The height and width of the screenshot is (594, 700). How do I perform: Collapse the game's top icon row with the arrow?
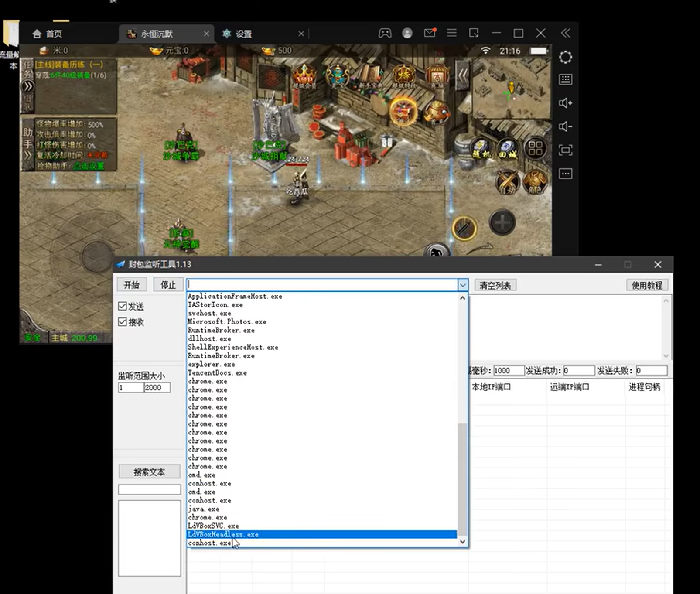click(x=463, y=75)
